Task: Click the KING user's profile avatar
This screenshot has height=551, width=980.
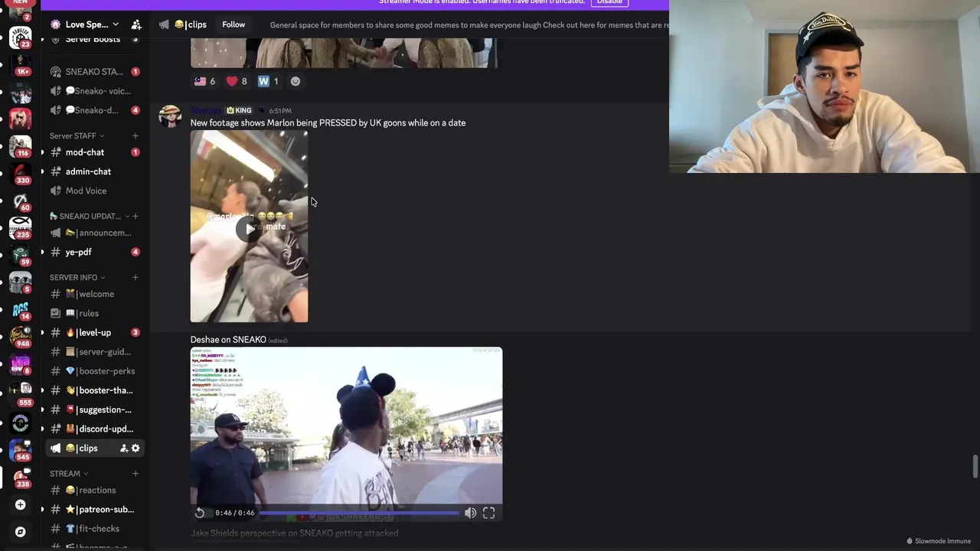Action: coord(170,116)
